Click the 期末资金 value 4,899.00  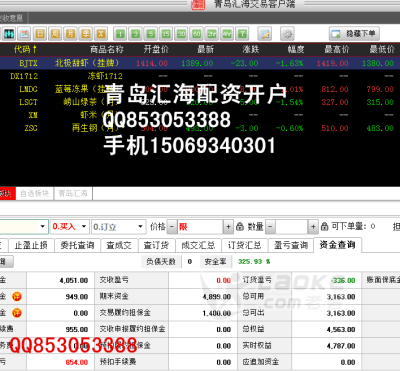coord(217,297)
